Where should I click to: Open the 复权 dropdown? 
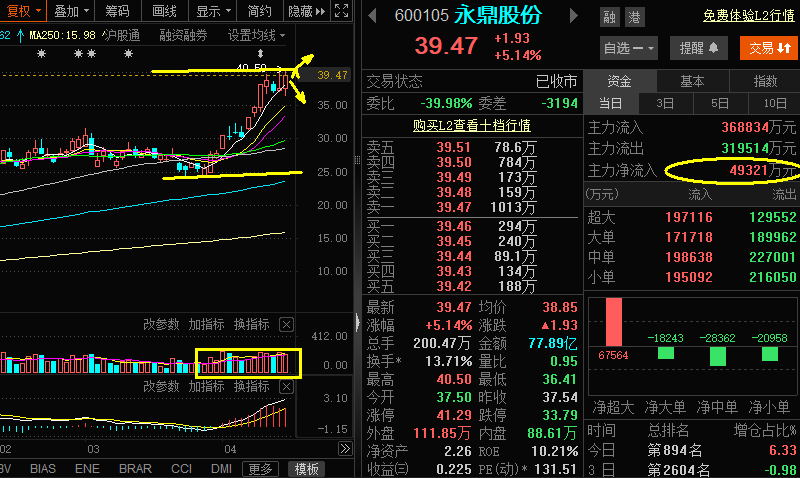(22, 11)
